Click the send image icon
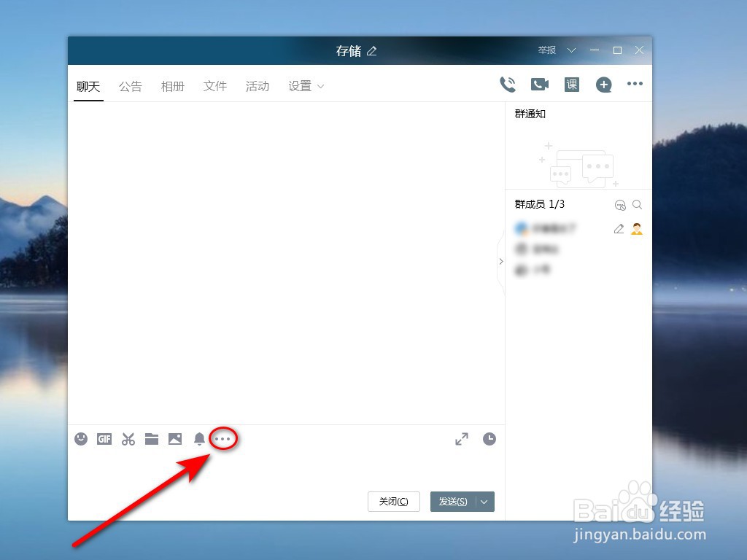This screenshot has height=560, width=747. pos(174,439)
